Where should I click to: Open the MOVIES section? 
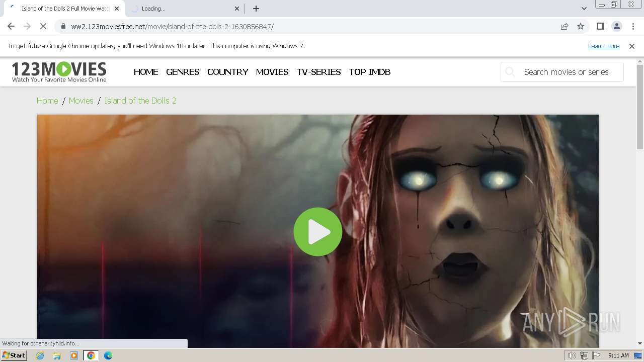coord(272,72)
